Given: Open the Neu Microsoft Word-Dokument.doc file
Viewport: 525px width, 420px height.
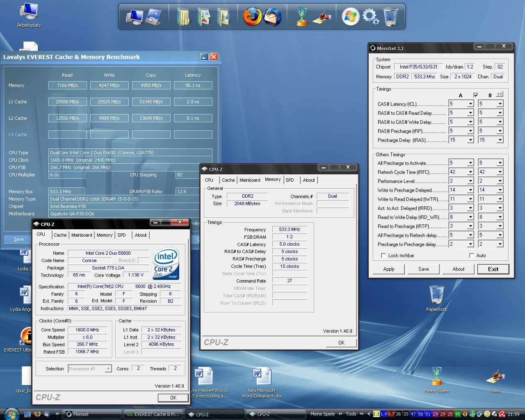Looking at the screenshot, I should click(x=262, y=382).
